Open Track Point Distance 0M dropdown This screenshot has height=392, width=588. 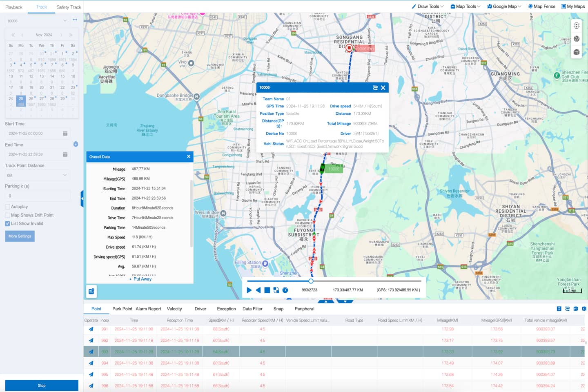[38, 175]
